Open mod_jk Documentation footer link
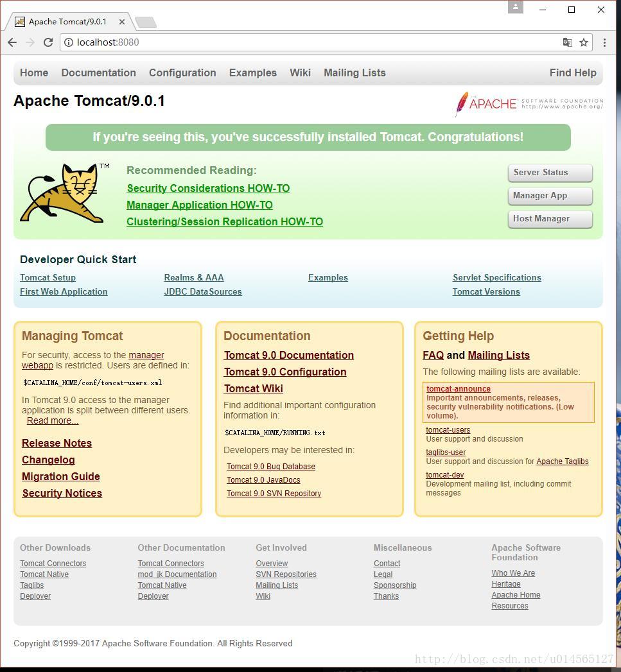 177,574
